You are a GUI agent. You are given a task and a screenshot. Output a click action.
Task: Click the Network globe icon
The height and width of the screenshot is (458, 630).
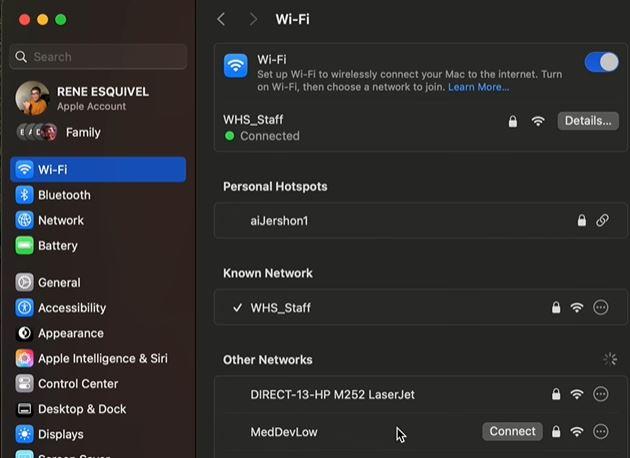pyautogui.click(x=25, y=220)
